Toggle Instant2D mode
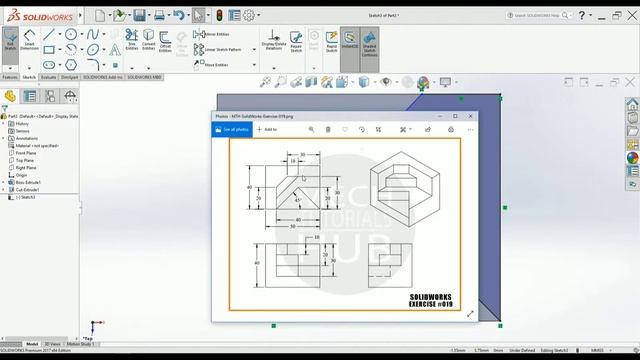The width and height of the screenshot is (640, 360). click(350, 40)
